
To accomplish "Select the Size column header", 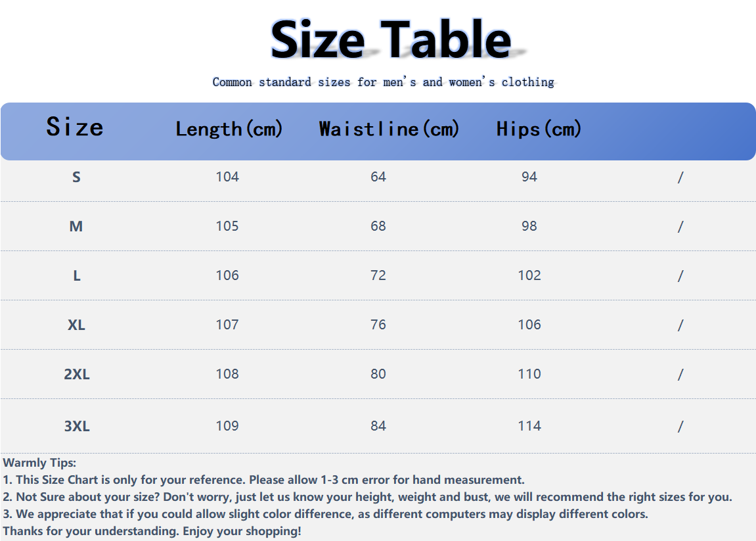I will (75, 127).
